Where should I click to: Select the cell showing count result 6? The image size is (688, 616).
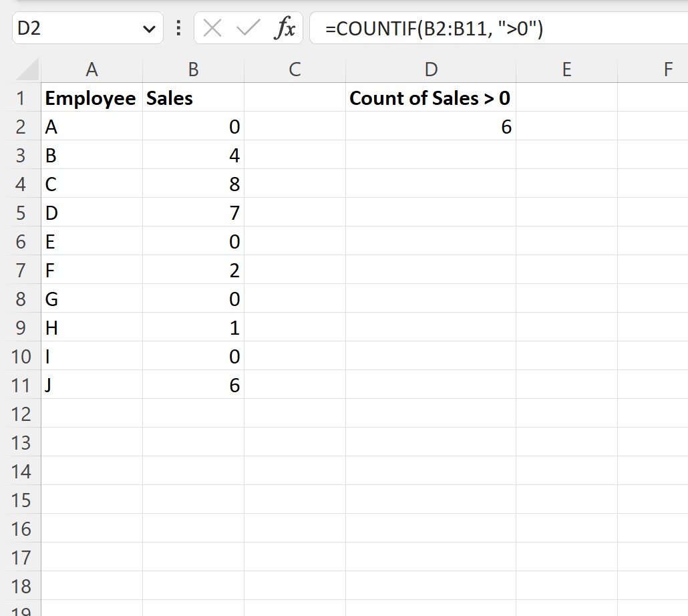pos(431,126)
